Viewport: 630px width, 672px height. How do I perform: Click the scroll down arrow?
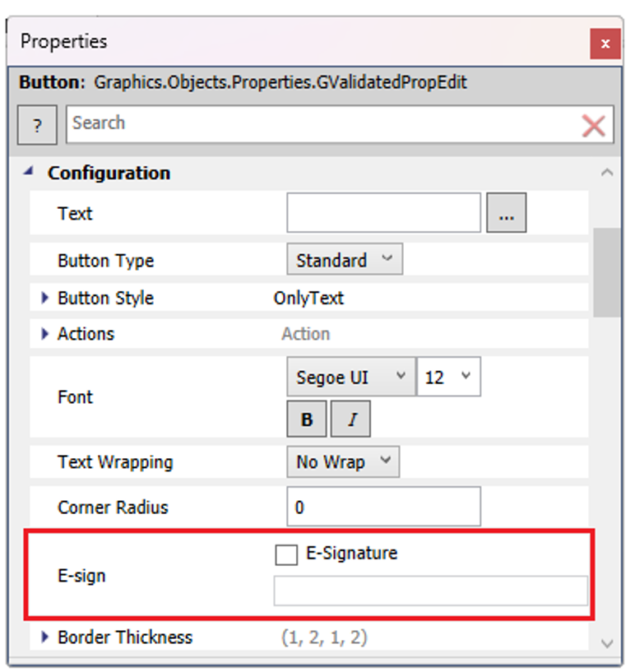coord(607,643)
